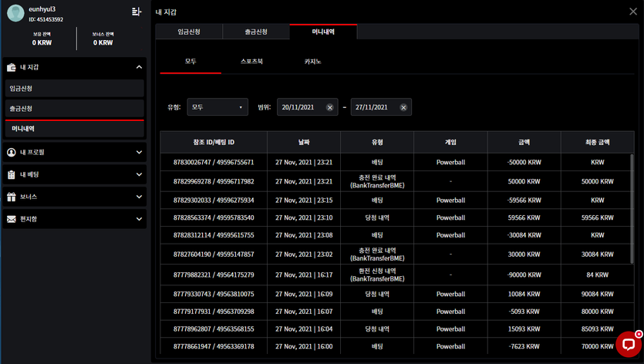Select row ID 87829969278 / 49596717982

pos(214,181)
